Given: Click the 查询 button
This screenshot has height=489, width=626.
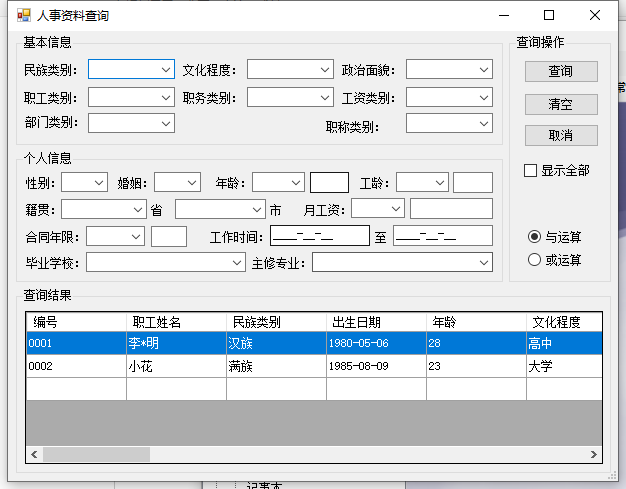Looking at the screenshot, I should (561, 72).
